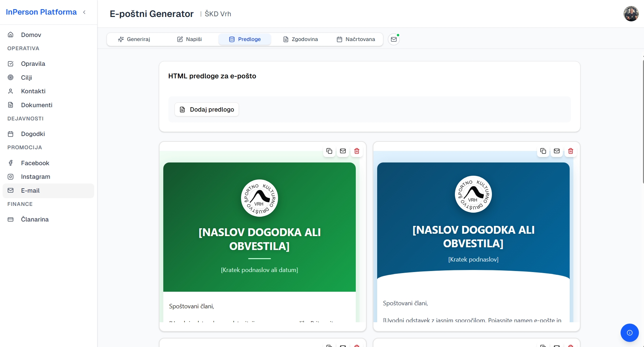Image resolution: width=644 pixels, height=347 pixels.
Task: Select the Dogodki calendar icon
Action: tap(11, 134)
